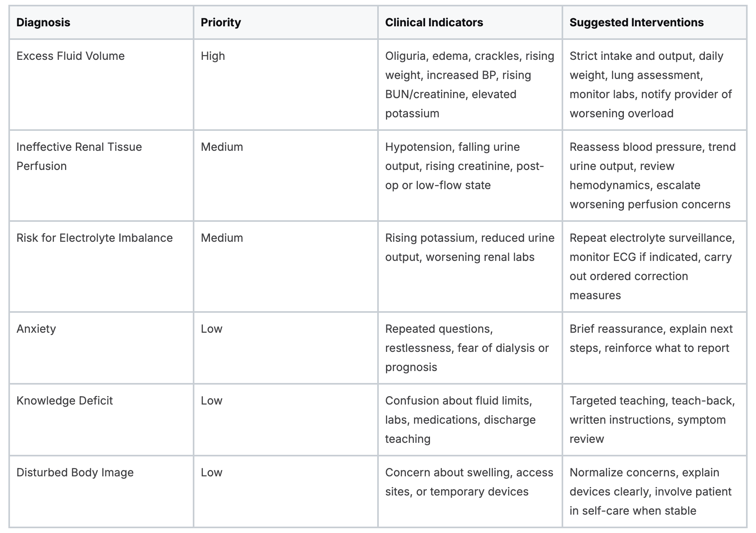
Task: Click the Reassess blood pressure interventions cell
Action: [655, 176]
